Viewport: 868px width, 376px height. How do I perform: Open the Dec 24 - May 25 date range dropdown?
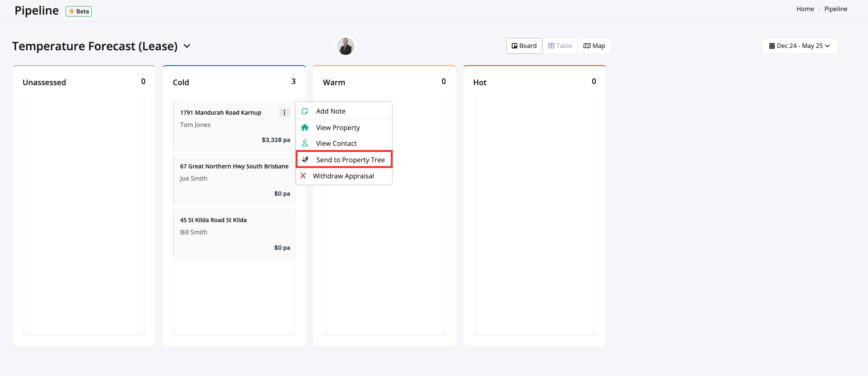click(800, 46)
